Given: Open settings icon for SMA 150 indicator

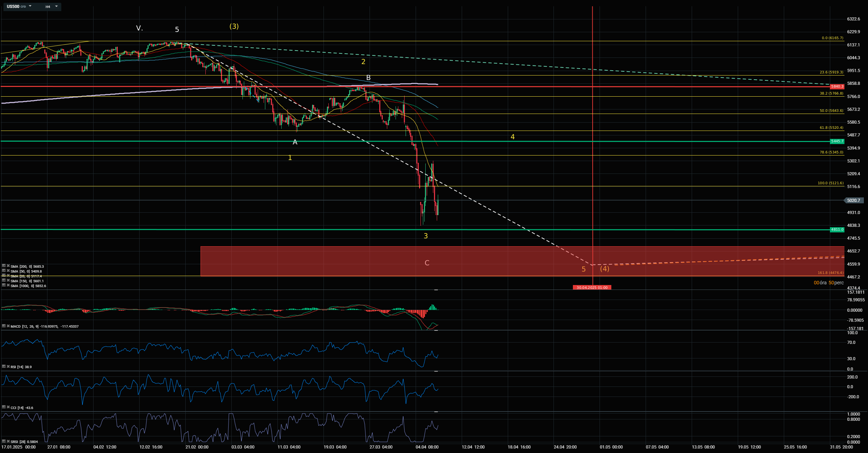Looking at the screenshot, I should point(4,281).
